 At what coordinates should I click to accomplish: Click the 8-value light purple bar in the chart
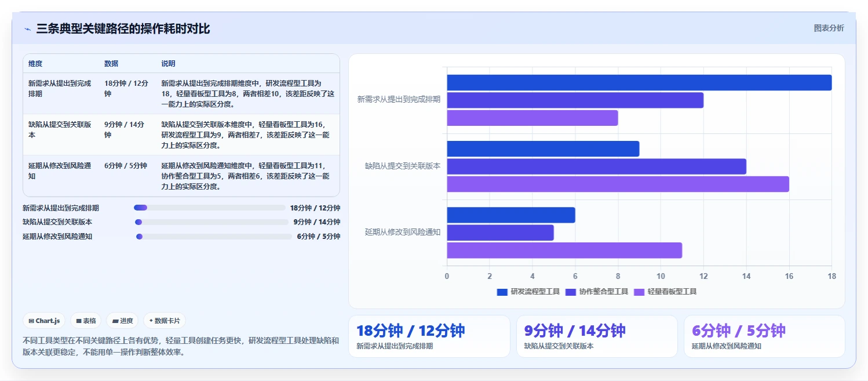pos(532,118)
